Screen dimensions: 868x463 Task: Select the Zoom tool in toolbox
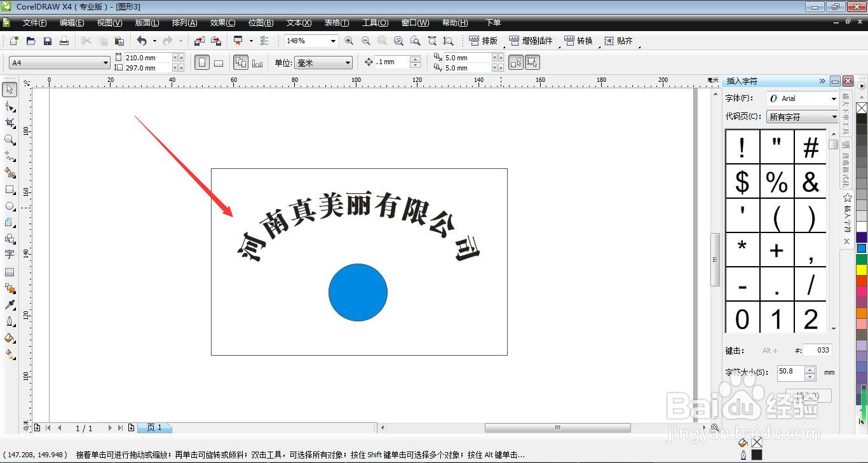10,139
